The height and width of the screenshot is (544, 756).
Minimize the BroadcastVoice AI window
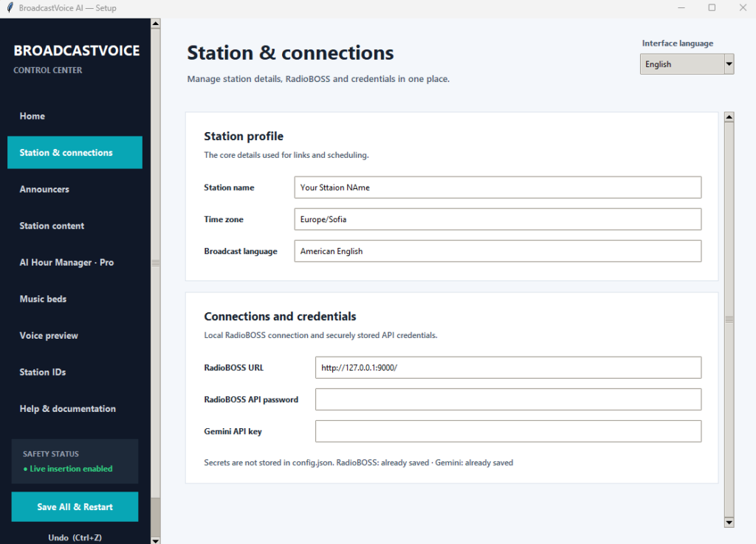click(x=681, y=7)
